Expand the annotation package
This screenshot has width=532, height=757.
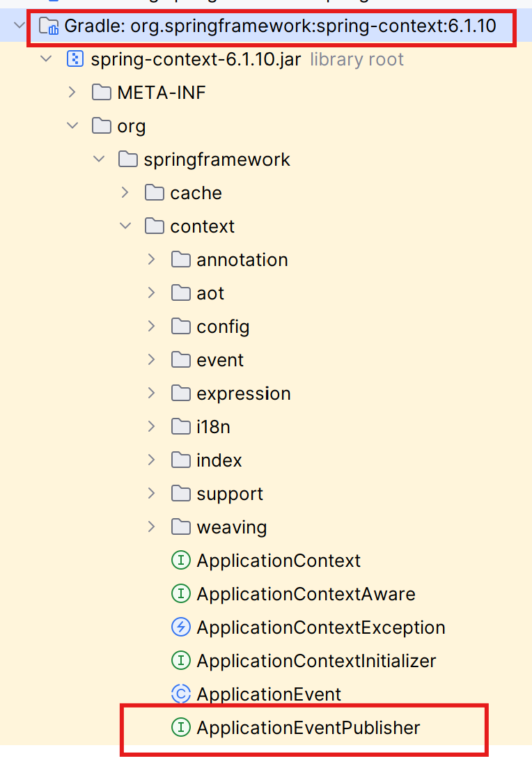tap(152, 260)
